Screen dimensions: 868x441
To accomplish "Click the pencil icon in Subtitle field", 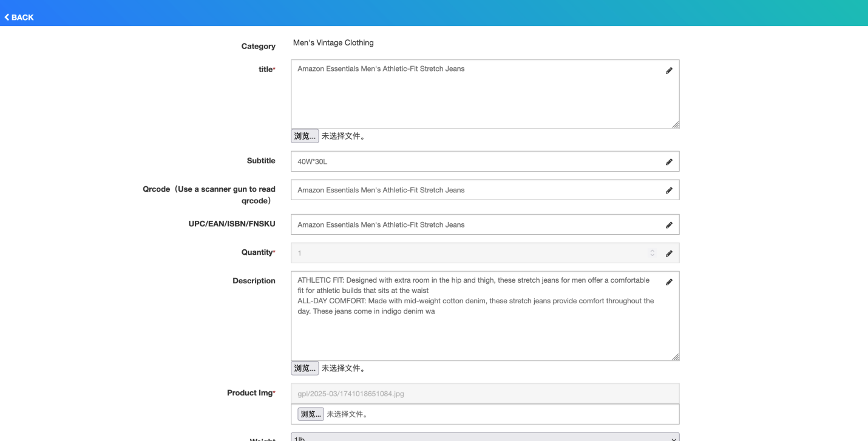I will (x=669, y=162).
